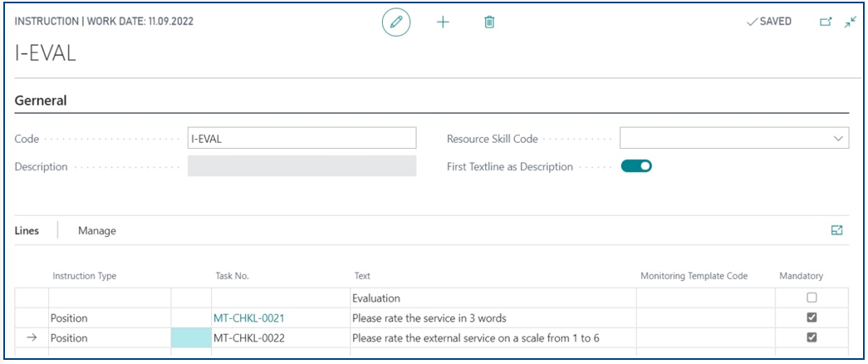This screenshot has width=868, height=364.
Task: Click the Text column header
Action: pyautogui.click(x=363, y=276)
